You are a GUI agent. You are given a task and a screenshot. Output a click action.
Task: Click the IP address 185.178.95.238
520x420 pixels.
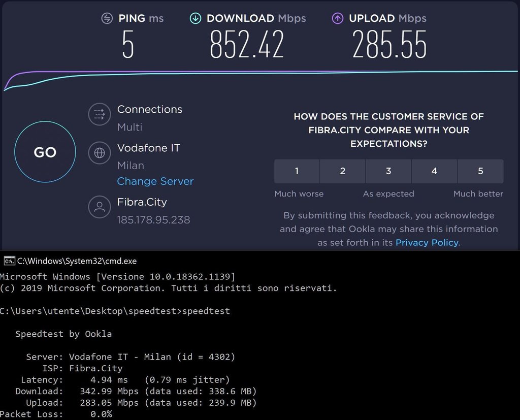(153, 220)
